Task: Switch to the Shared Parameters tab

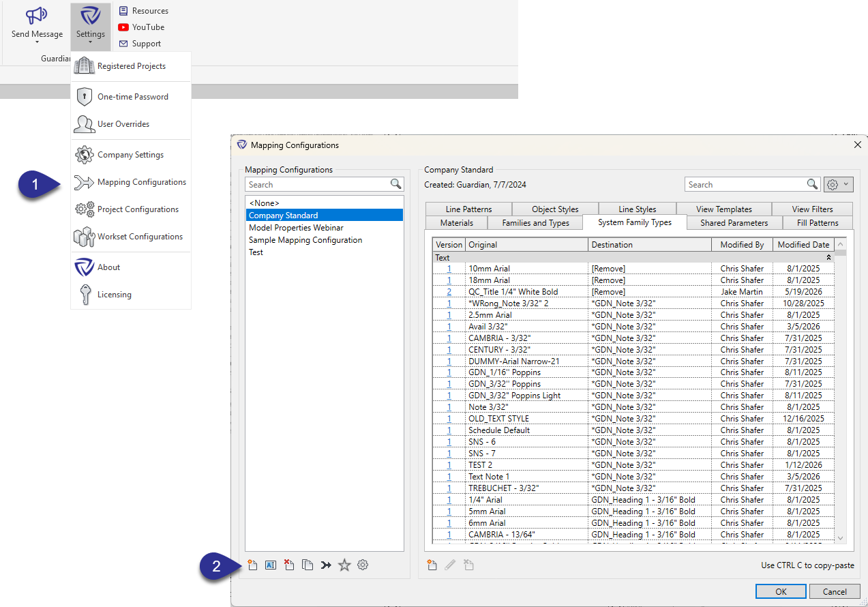Action: (x=734, y=223)
